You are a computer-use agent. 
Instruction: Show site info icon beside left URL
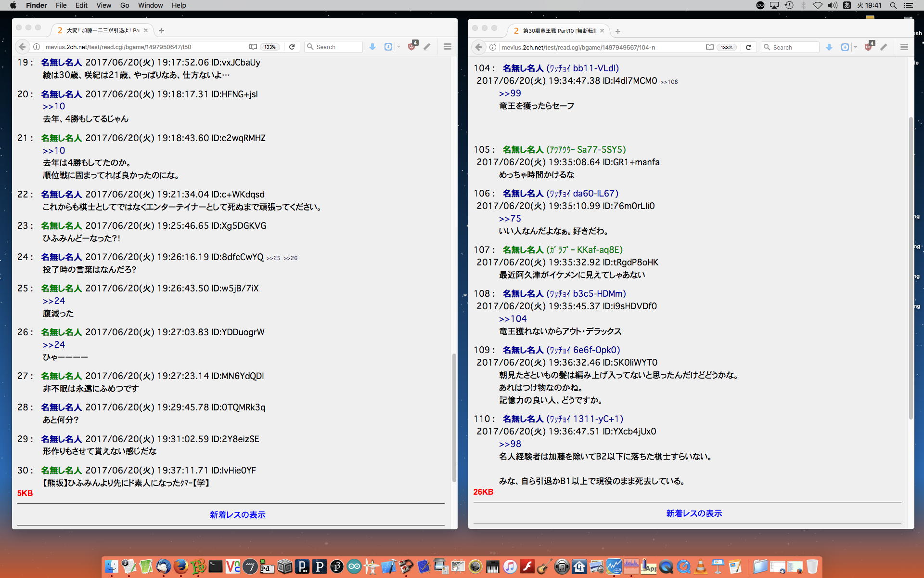point(36,47)
